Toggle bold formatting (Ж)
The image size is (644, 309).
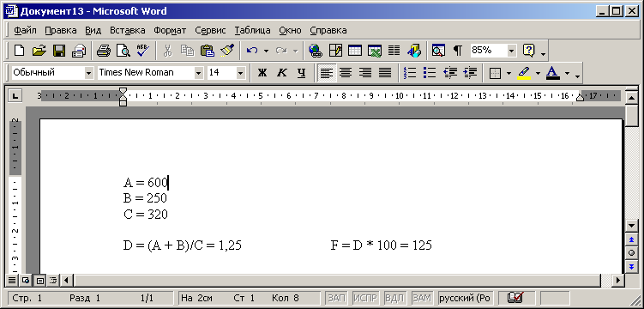click(x=262, y=73)
